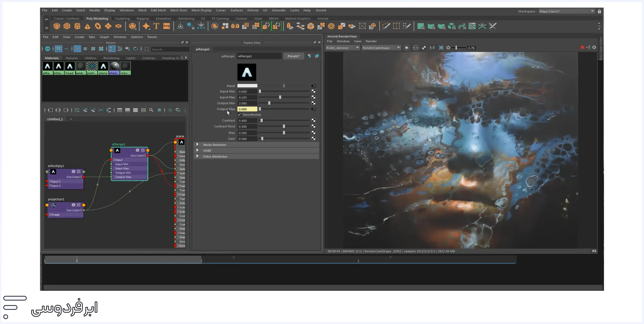This screenshot has width=644, height=324.
Task: Open the Type tool to create 3D text
Action: (x=156, y=26)
